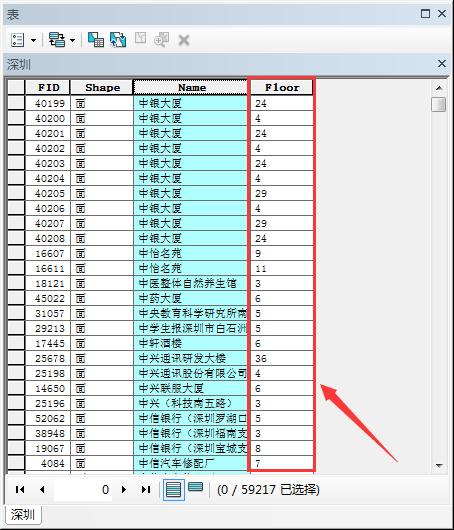This screenshot has width=454, height=530.
Task: Click FID cell 25196
Action: 48,403
